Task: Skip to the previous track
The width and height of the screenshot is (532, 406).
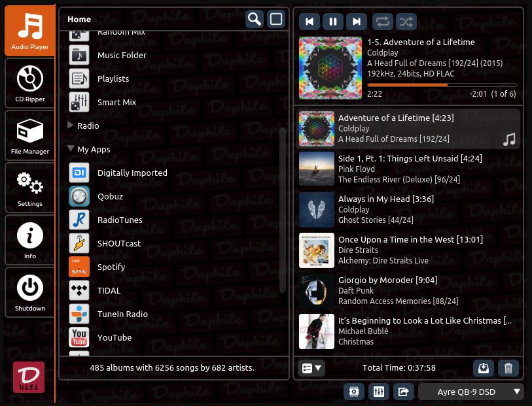Action: point(310,22)
